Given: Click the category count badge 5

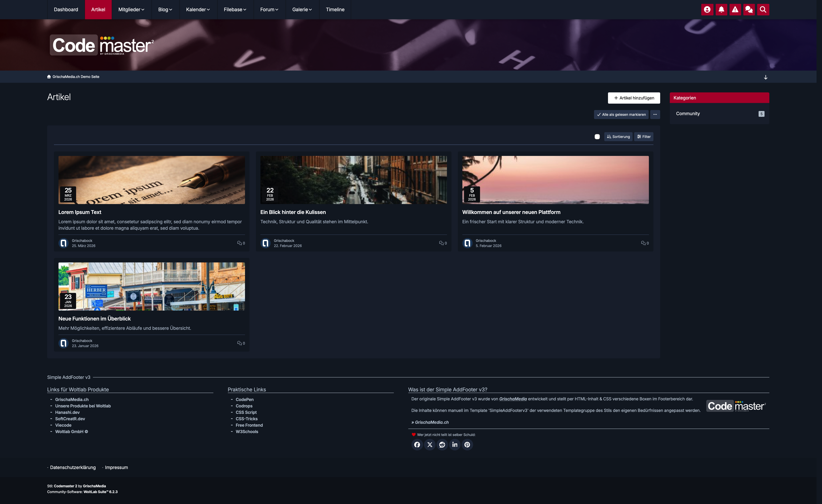Looking at the screenshot, I should point(761,114).
